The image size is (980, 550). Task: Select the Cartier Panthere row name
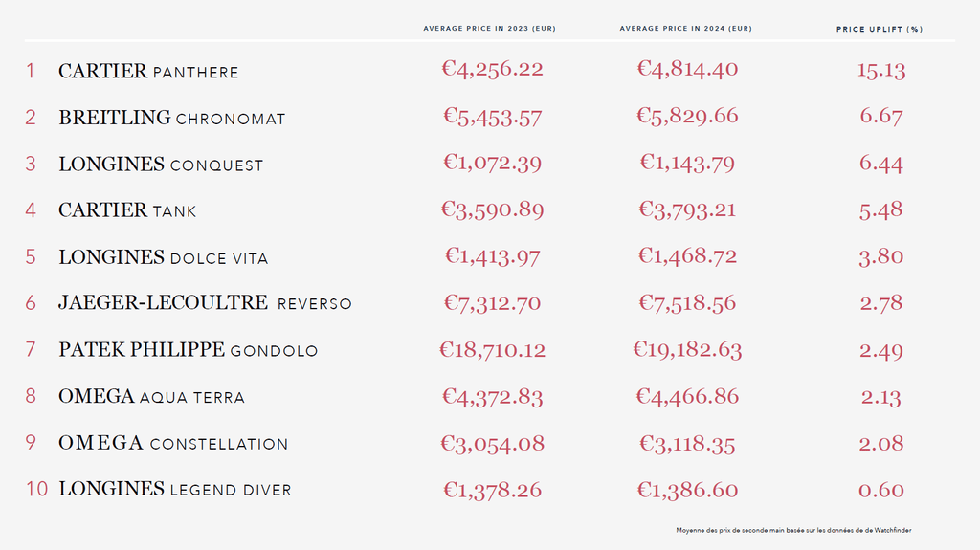(x=148, y=72)
